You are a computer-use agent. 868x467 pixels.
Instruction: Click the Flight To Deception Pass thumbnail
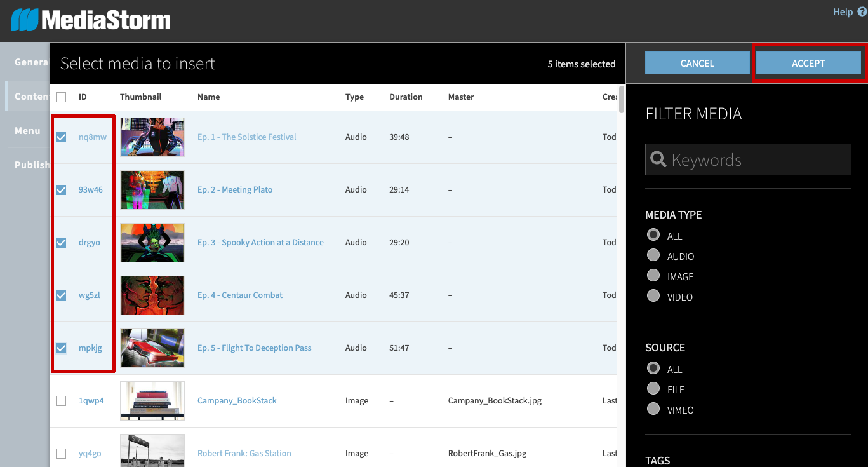(152, 348)
